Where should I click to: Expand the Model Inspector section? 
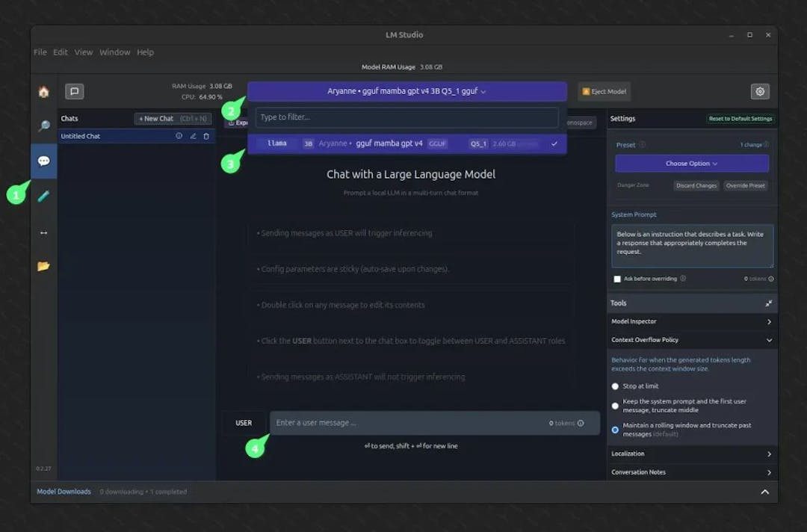(x=691, y=321)
